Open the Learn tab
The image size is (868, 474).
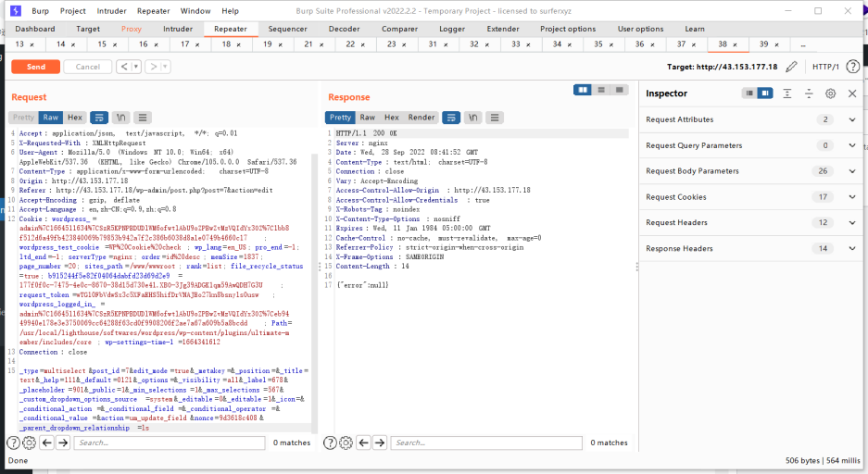[694, 29]
